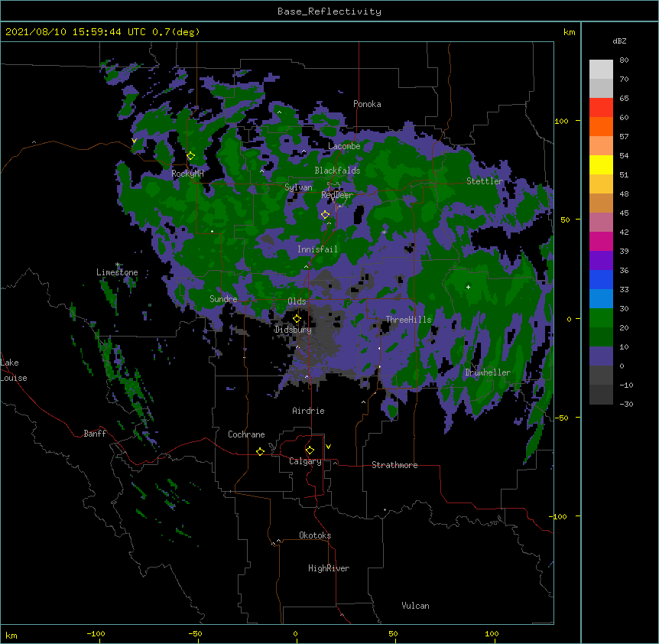Click the Vulcan label
The image size is (659, 644).
[x=415, y=606]
